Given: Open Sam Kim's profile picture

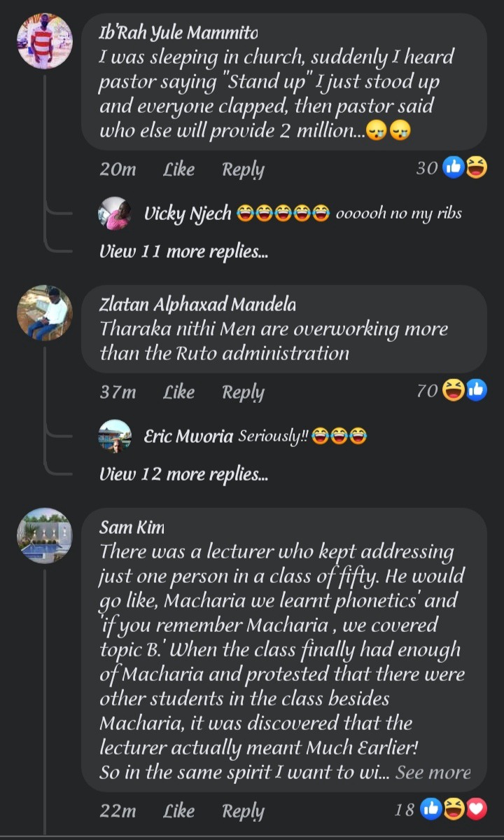Looking at the screenshot, I should click(44, 536).
